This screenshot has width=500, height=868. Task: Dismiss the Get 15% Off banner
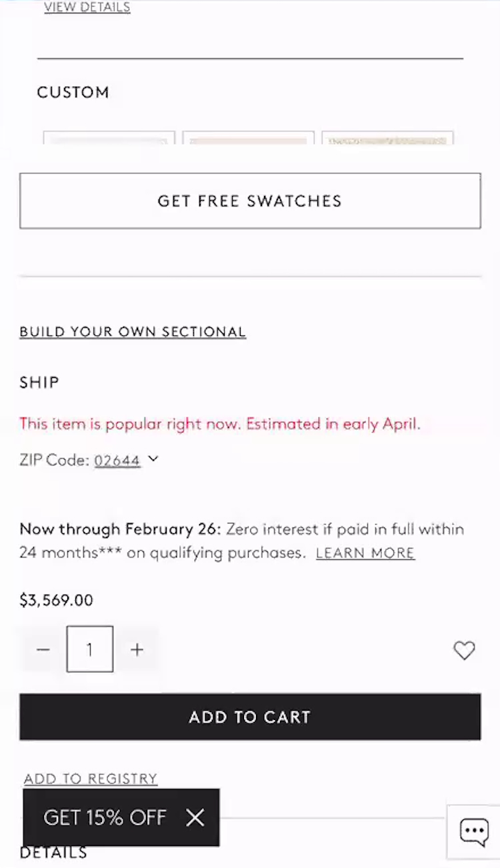195,817
